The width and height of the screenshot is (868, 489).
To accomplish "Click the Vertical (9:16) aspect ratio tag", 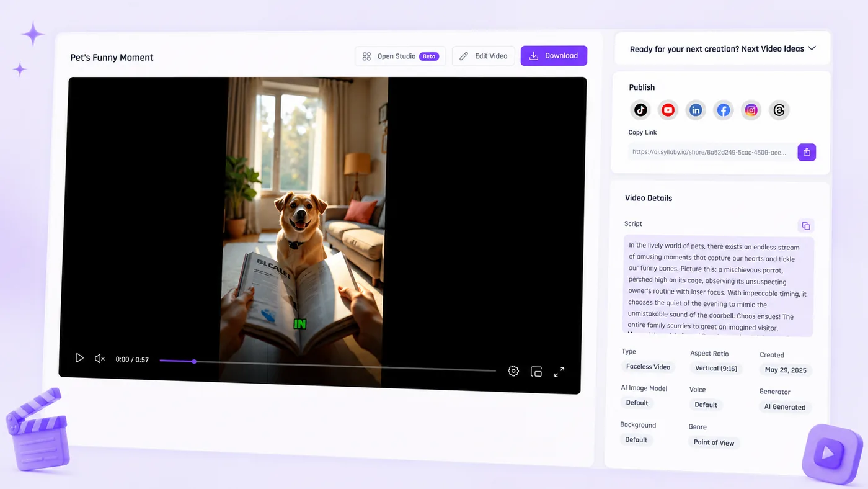I will pyautogui.click(x=716, y=368).
